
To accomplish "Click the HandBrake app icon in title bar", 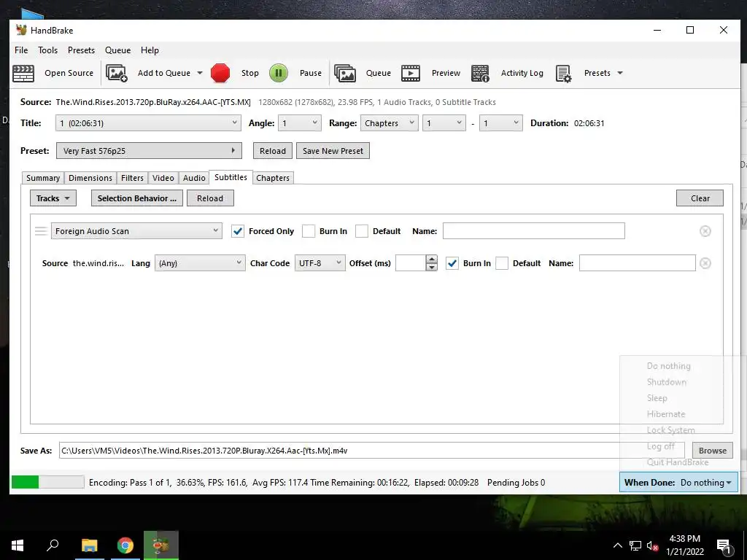I will point(21,30).
